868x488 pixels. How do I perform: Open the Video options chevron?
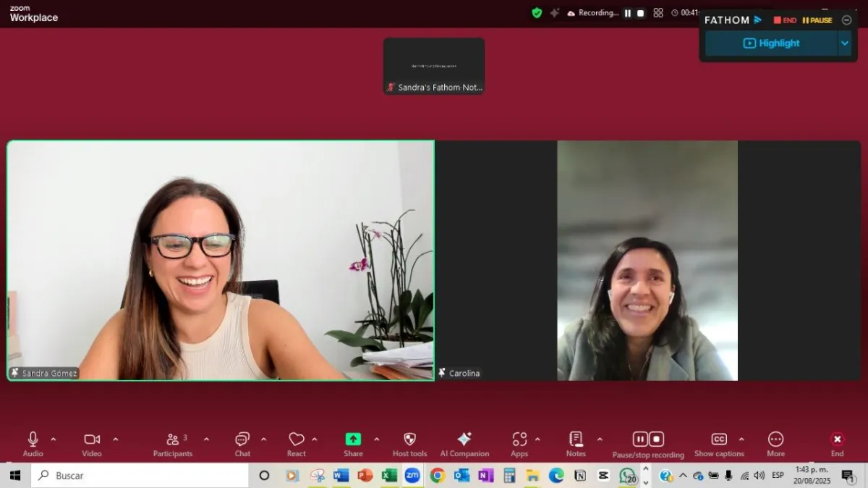(x=115, y=439)
